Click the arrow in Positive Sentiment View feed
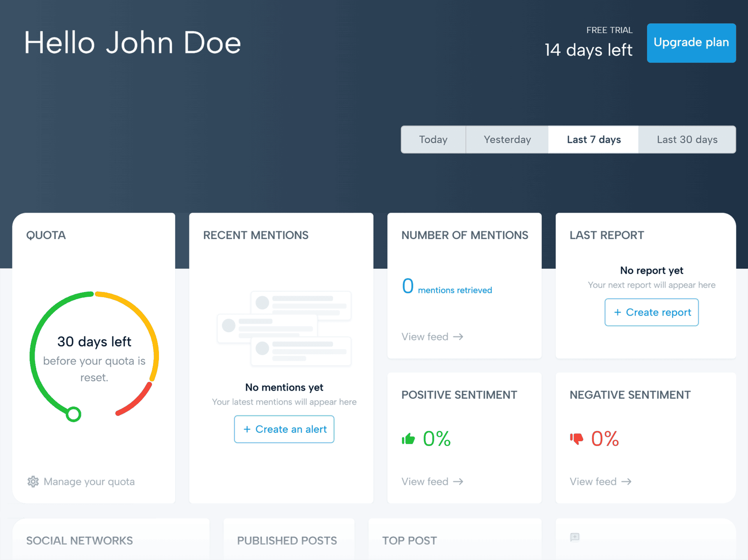 click(459, 482)
